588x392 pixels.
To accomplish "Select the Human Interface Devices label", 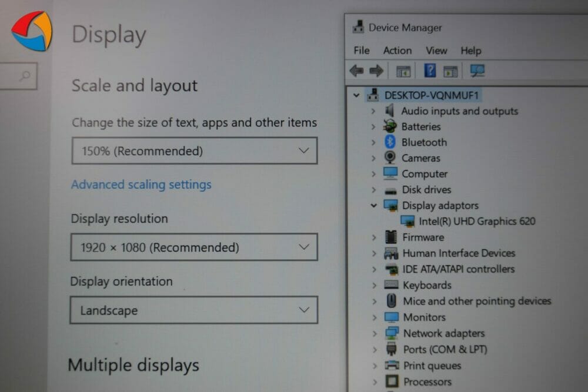I will (x=459, y=253).
